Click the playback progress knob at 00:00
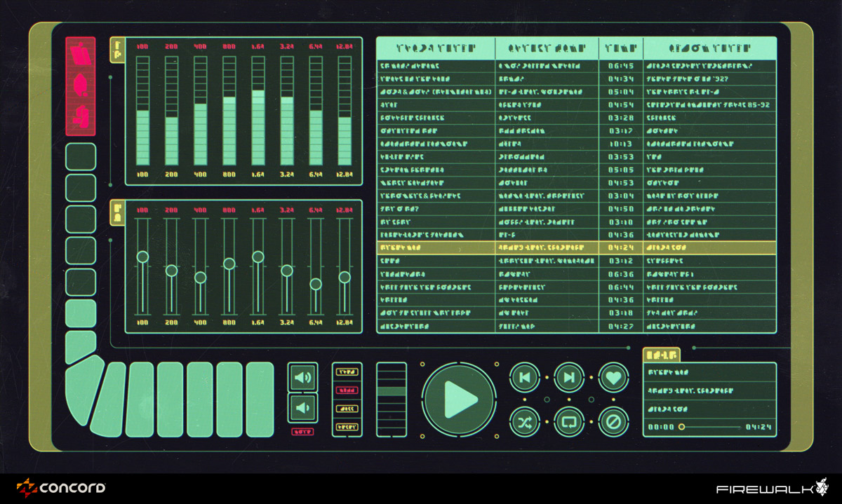This screenshot has height=504, width=842. point(681,427)
